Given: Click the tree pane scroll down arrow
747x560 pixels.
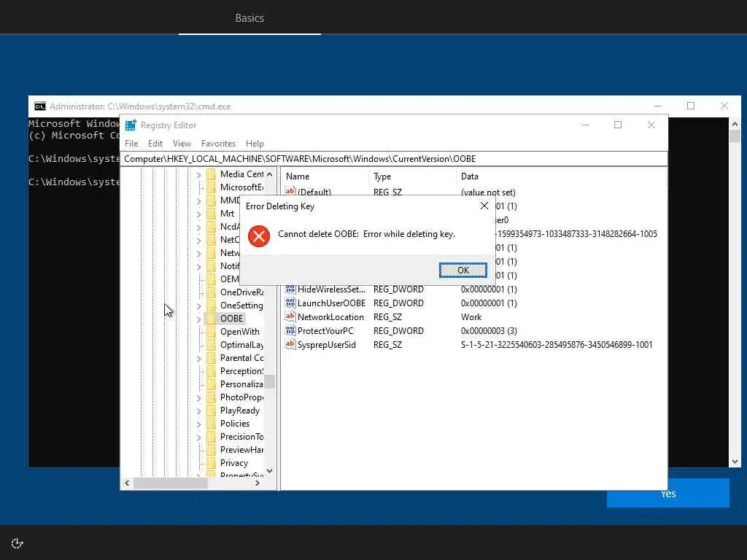Looking at the screenshot, I should 270,471.
